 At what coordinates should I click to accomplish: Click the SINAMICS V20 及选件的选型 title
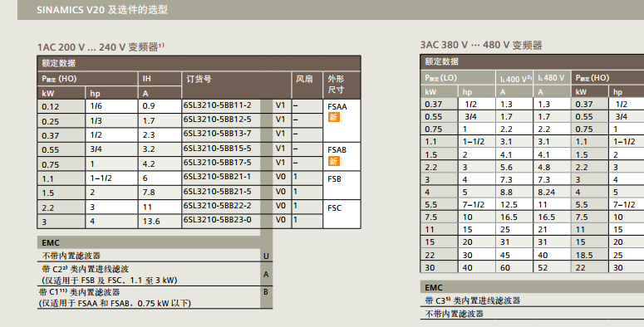point(102,10)
